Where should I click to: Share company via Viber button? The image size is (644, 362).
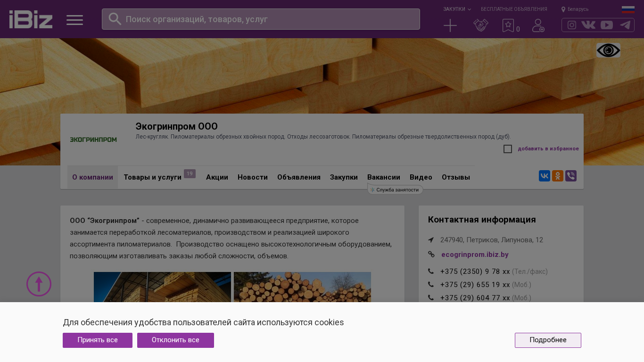click(571, 176)
